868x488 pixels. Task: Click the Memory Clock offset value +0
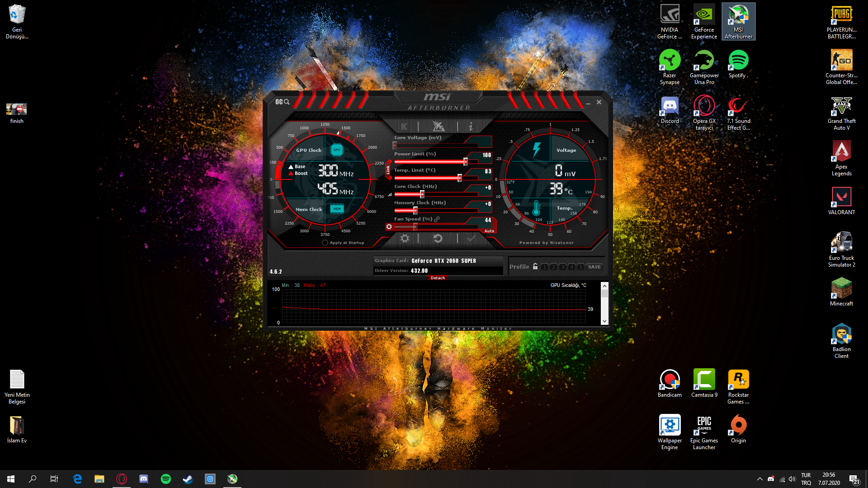pos(488,204)
